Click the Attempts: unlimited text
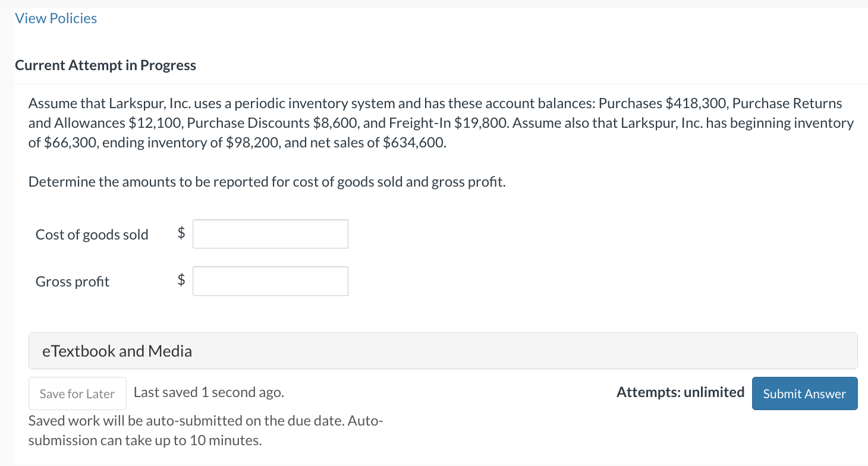Screen dimensions: 868x466 [680, 392]
